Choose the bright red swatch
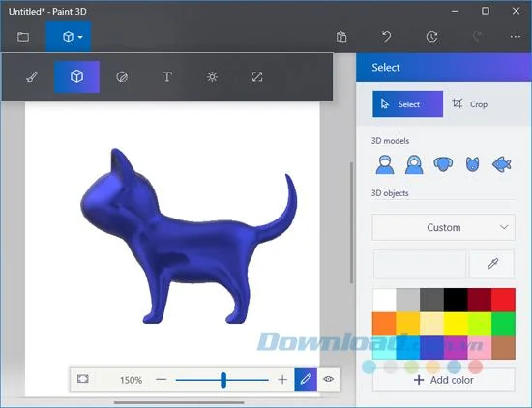Image resolution: width=532 pixels, height=408 pixels. [503, 300]
